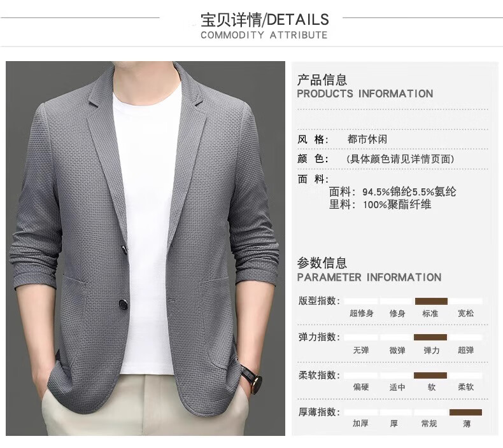The image size is (503, 448).
Task: Select the 宽松 fit label
Action: pyautogui.click(x=466, y=313)
